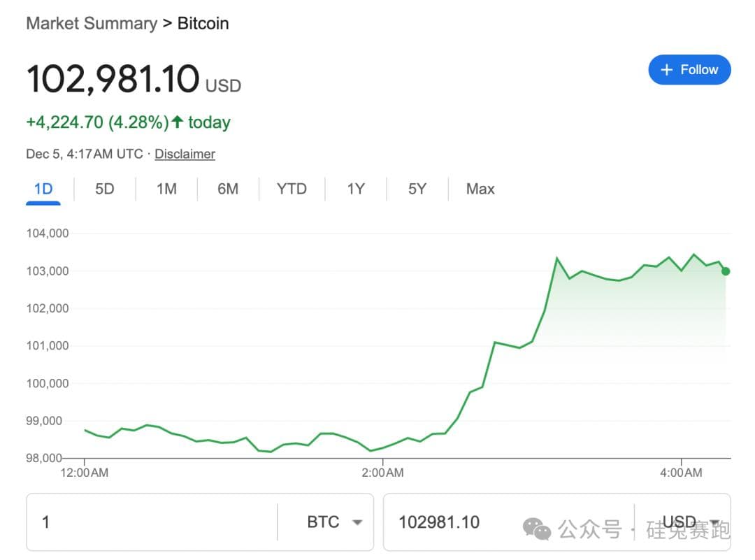Click the BTC amount input field
This screenshot has height=560, width=755.
click(152, 522)
